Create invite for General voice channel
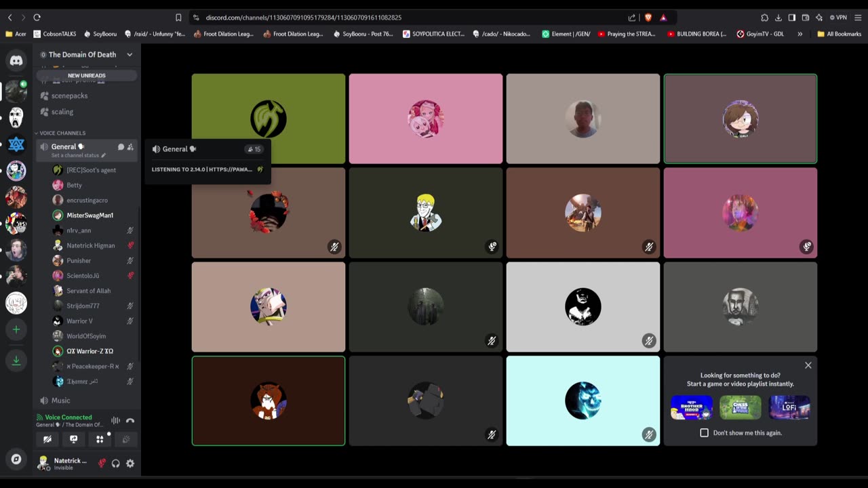 (x=130, y=147)
